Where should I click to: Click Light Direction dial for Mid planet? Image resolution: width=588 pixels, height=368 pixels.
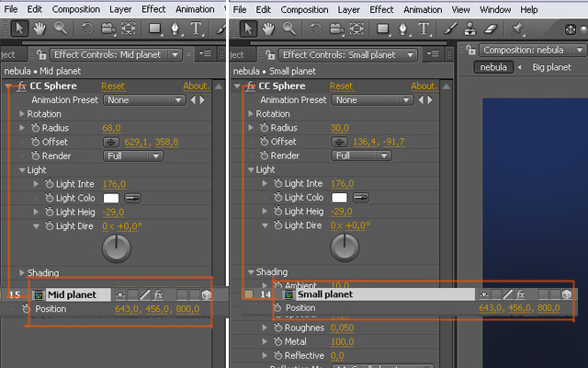tap(117, 248)
